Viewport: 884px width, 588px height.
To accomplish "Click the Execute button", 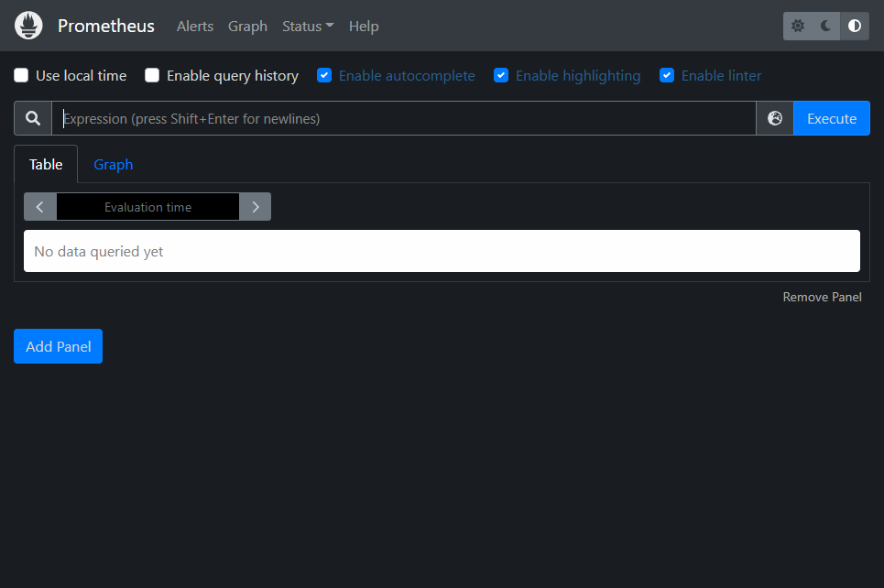I will pyautogui.click(x=832, y=118).
